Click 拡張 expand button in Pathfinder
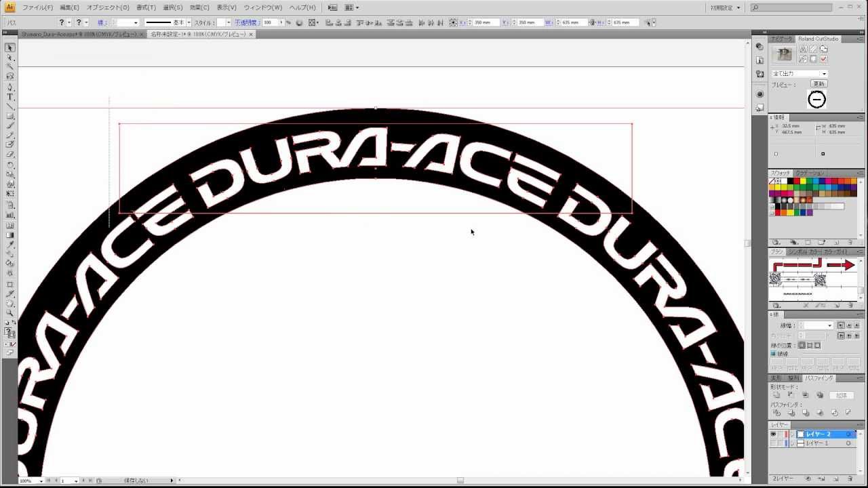868x488 pixels. (842, 395)
